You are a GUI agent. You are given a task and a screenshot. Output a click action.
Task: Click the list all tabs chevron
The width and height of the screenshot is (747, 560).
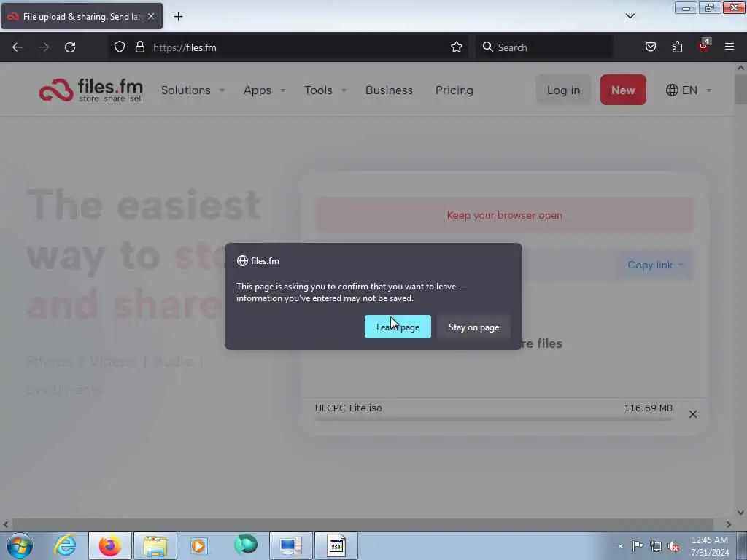pos(630,16)
